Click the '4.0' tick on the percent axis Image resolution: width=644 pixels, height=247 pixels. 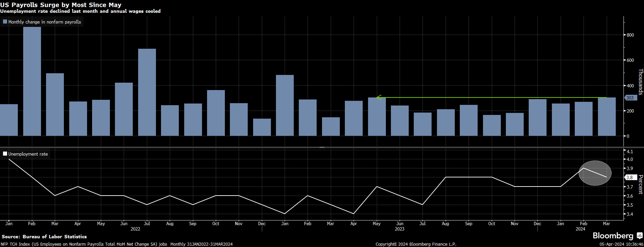(630, 159)
